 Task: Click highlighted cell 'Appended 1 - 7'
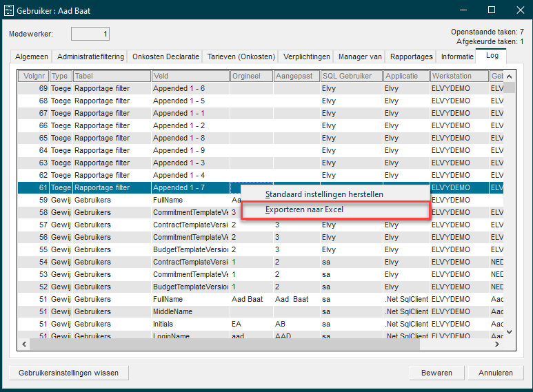pos(190,187)
